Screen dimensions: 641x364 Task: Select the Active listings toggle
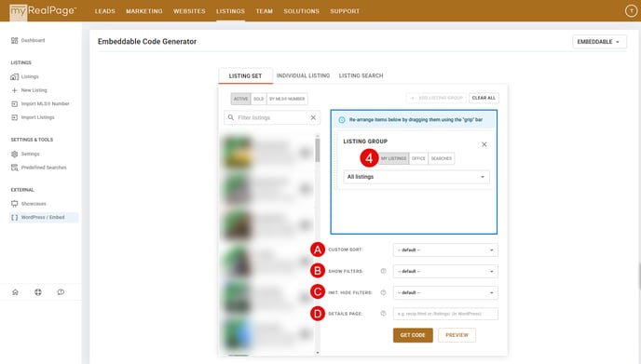coord(240,99)
